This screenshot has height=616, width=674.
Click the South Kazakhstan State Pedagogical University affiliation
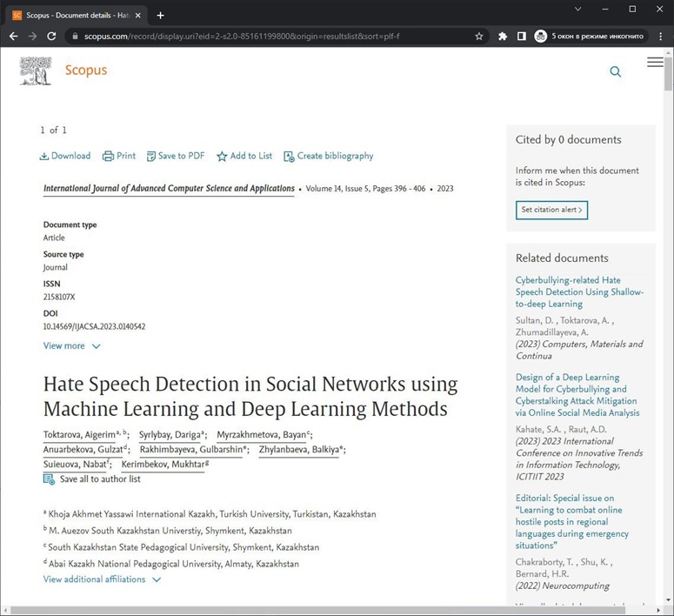tap(184, 547)
